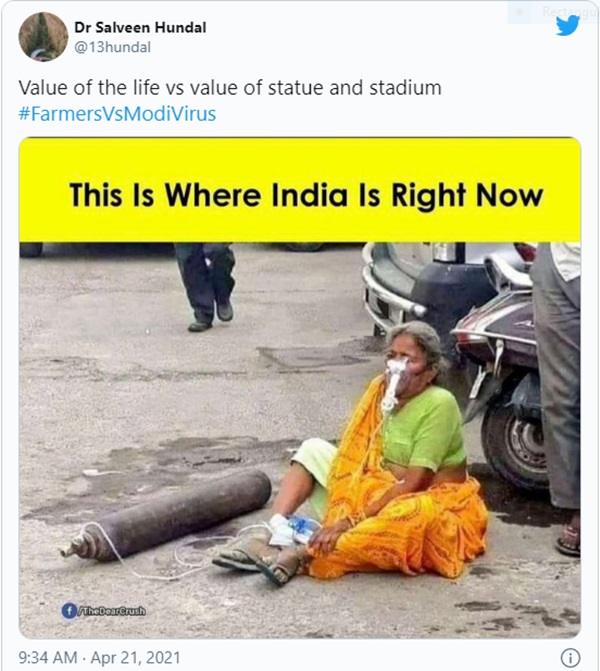Follow the #FarmersVsModiVirus hashtag
Screen dimensions: 600x671
[x=117, y=113]
